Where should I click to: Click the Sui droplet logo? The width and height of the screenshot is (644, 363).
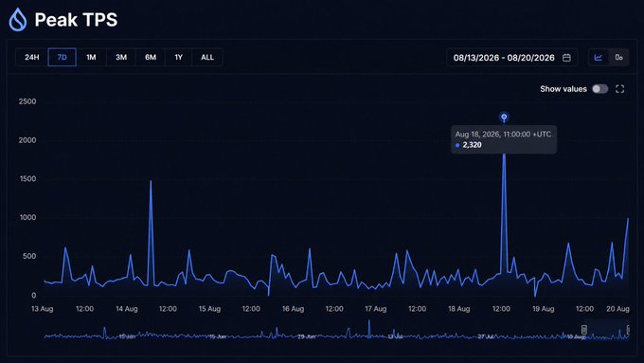coord(18,20)
